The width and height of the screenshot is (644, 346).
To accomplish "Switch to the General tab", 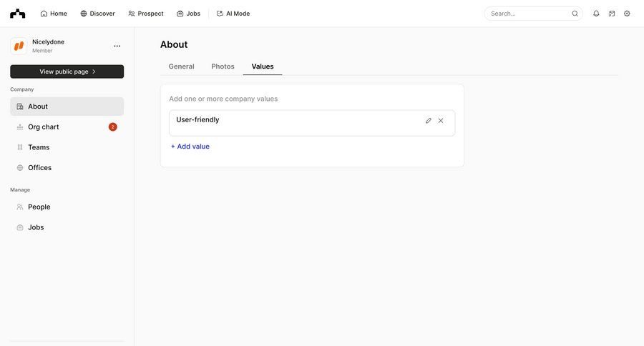I will 181,66.
